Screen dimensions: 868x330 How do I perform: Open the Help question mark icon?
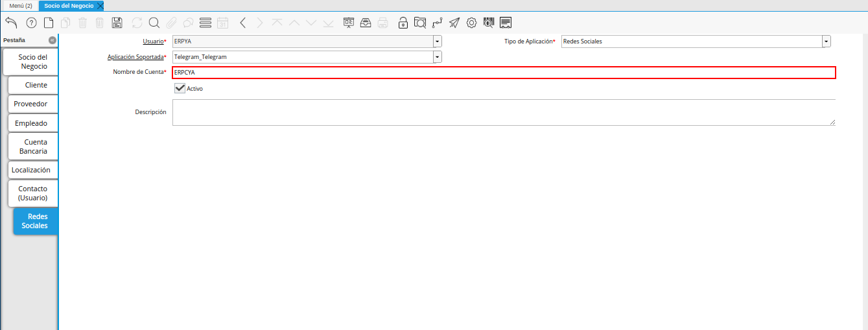pyautogui.click(x=31, y=23)
